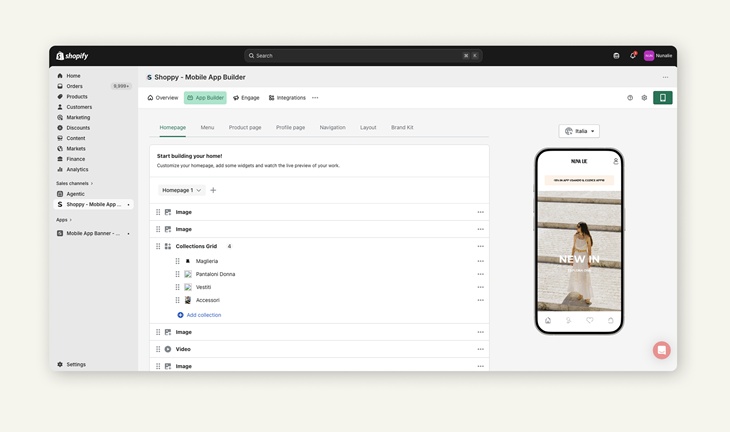Select Pantaloni Donna collection
The height and width of the screenshot is (432, 730).
(215, 274)
